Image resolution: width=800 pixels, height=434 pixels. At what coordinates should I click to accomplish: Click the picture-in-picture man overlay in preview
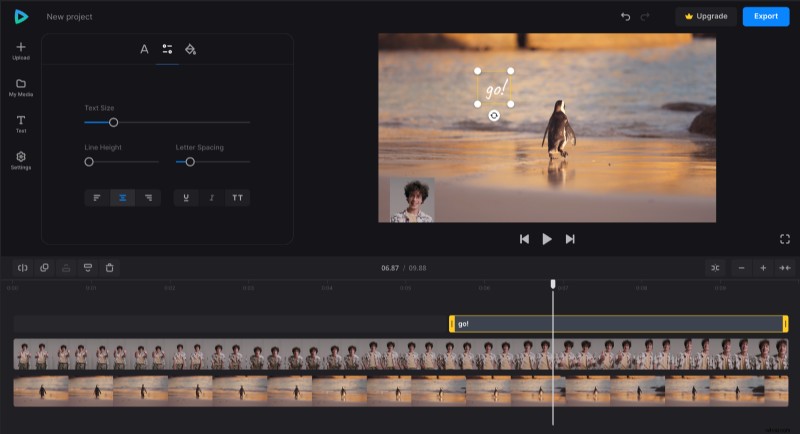[x=412, y=200]
